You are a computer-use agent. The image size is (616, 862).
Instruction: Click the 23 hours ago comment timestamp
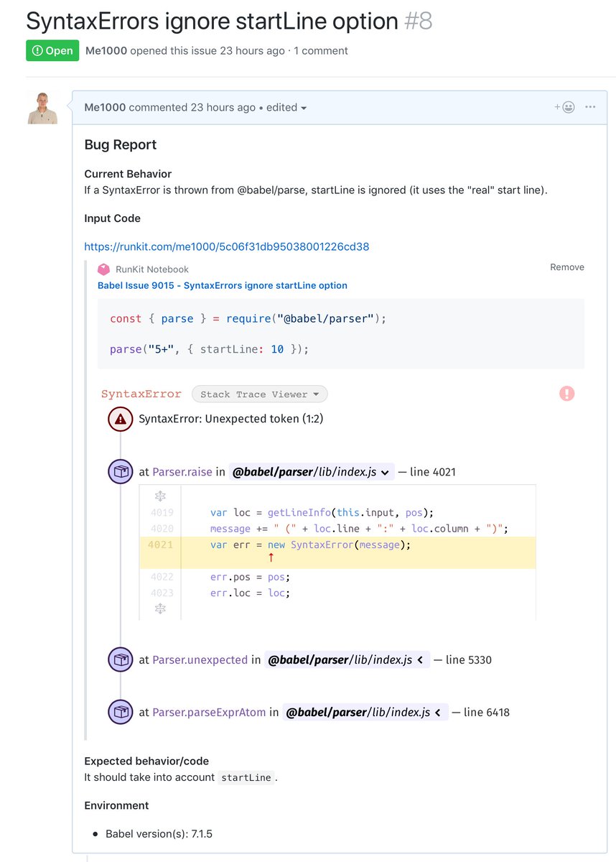click(223, 107)
